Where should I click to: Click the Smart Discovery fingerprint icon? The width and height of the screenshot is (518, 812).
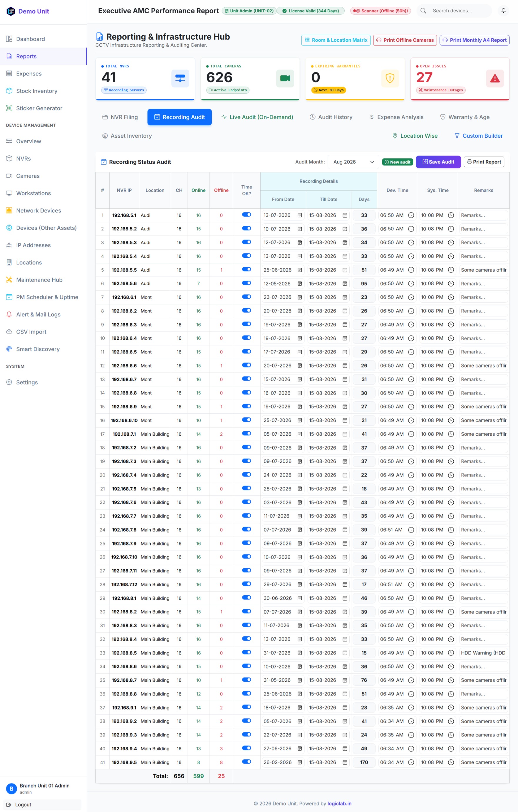[9, 349]
